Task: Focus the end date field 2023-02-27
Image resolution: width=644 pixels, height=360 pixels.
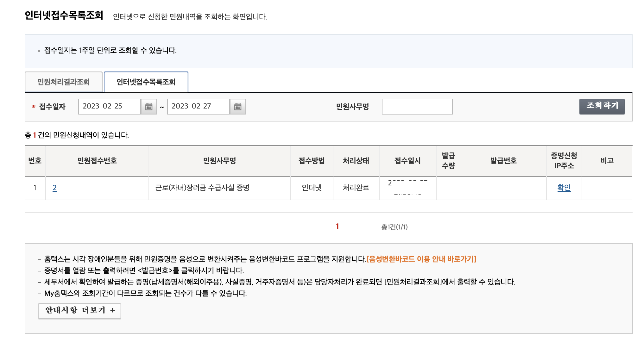Action: [198, 106]
